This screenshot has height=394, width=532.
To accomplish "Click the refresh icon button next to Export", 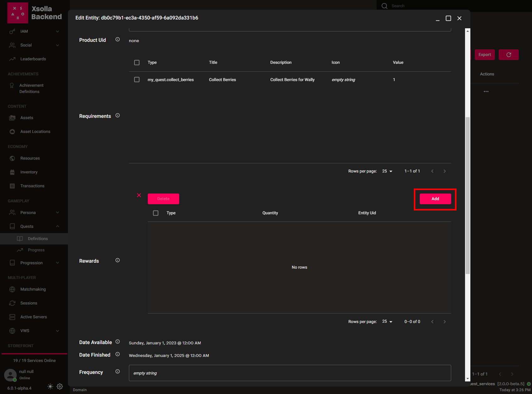I will 509,55.
